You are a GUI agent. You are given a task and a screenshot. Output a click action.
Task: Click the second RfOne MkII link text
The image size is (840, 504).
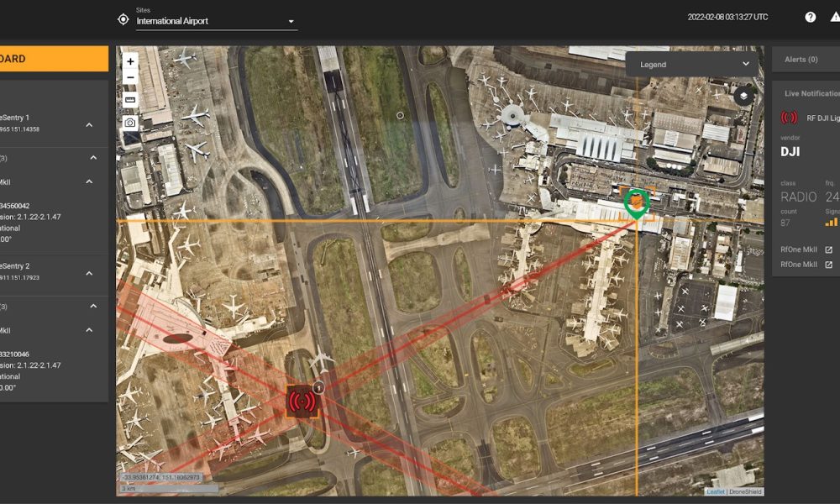[799, 265]
